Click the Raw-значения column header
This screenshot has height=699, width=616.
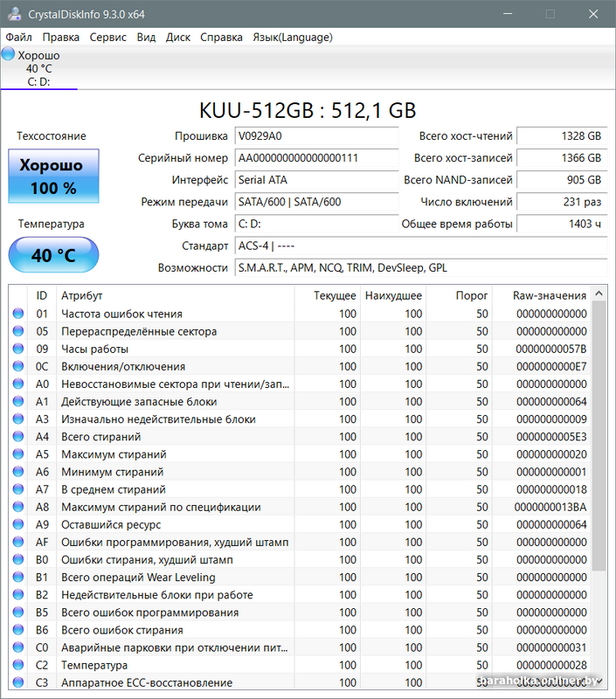point(542,295)
